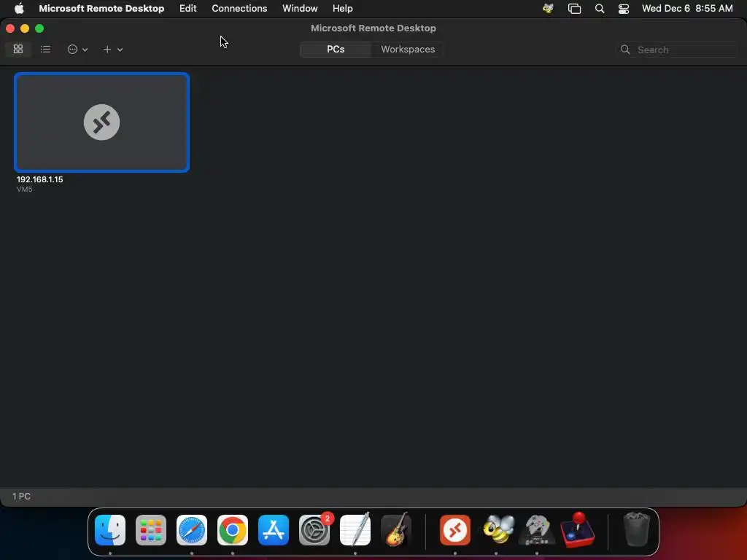Select the PCs tab
The width and height of the screenshot is (747, 560).
[336, 50]
